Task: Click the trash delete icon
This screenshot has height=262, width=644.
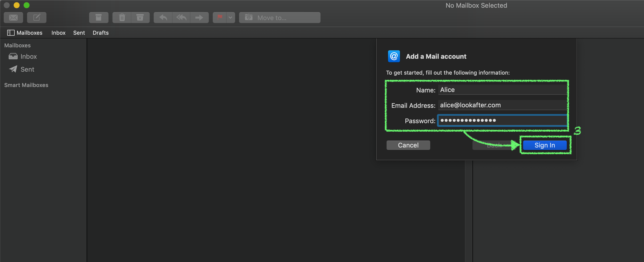Action: pos(122,18)
